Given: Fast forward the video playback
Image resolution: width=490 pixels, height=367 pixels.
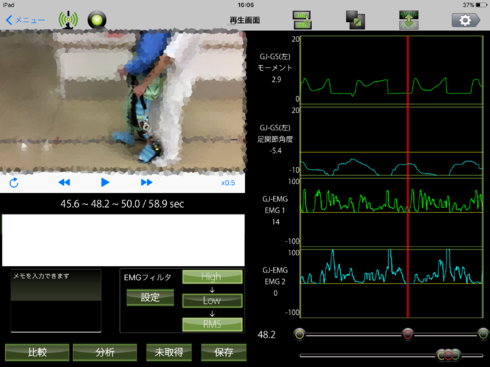Looking at the screenshot, I should [147, 182].
